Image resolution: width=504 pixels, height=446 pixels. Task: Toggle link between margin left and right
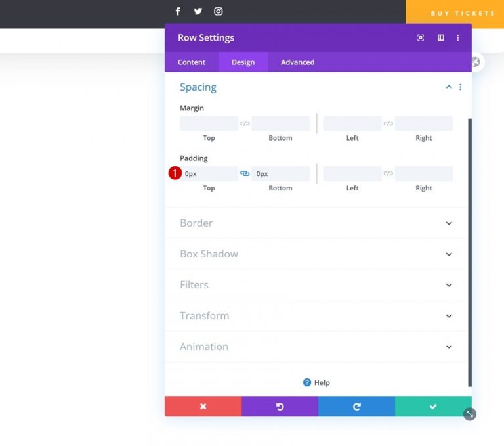click(388, 123)
